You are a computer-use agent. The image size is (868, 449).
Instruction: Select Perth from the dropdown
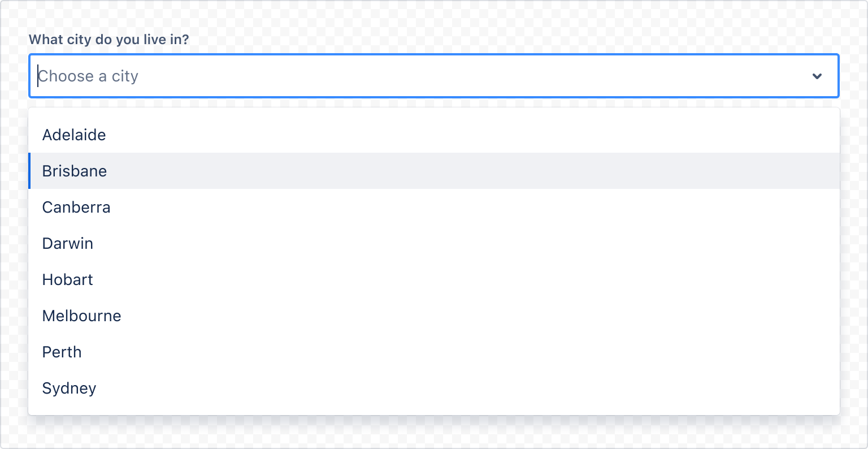62,352
